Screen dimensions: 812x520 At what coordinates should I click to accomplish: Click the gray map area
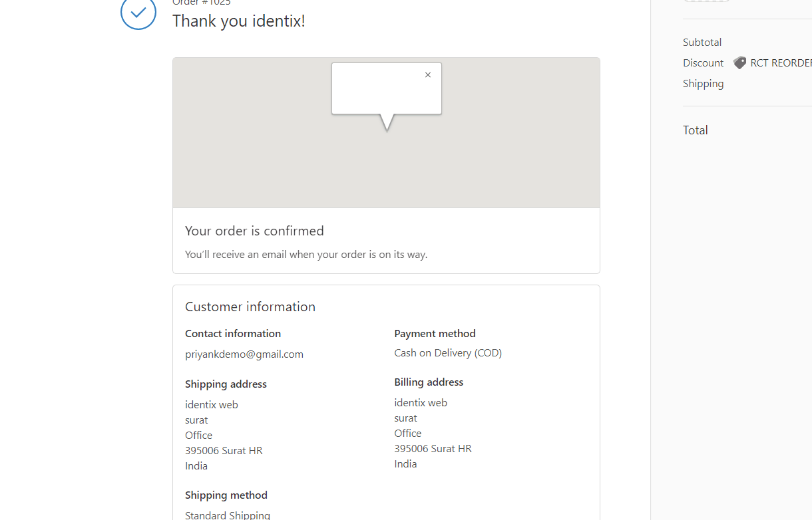click(386, 166)
